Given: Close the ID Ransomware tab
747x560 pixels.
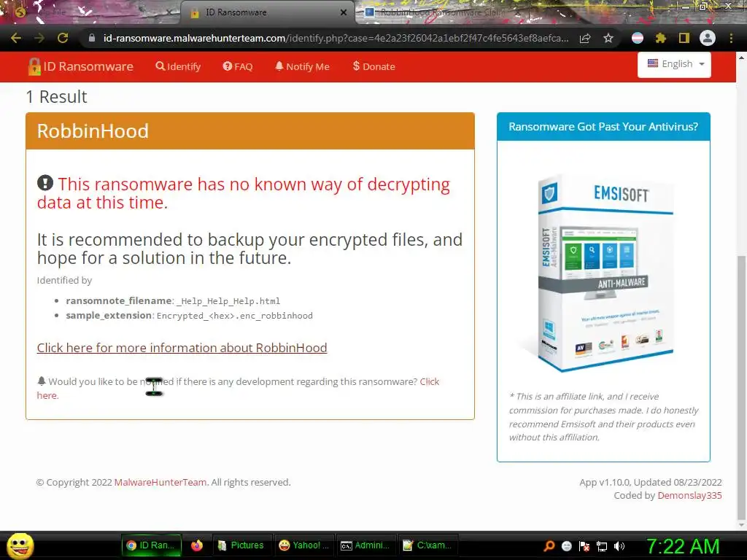Looking at the screenshot, I should coord(344,13).
